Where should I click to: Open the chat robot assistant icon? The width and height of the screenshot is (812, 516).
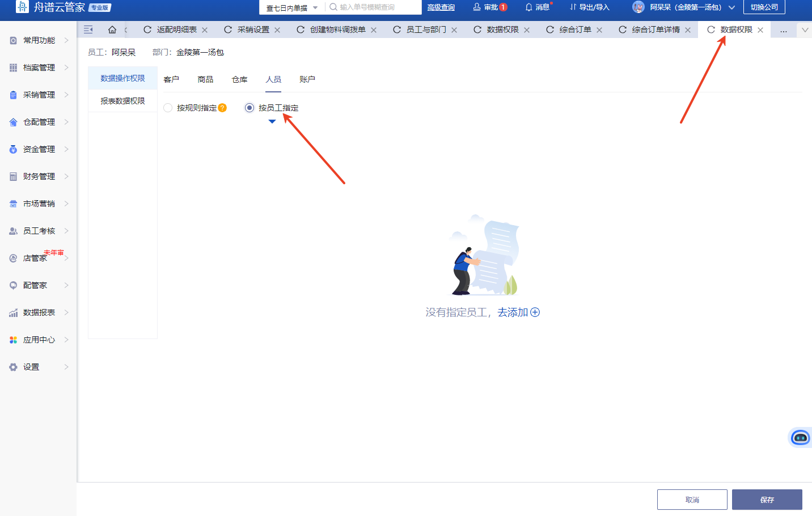tap(800, 438)
